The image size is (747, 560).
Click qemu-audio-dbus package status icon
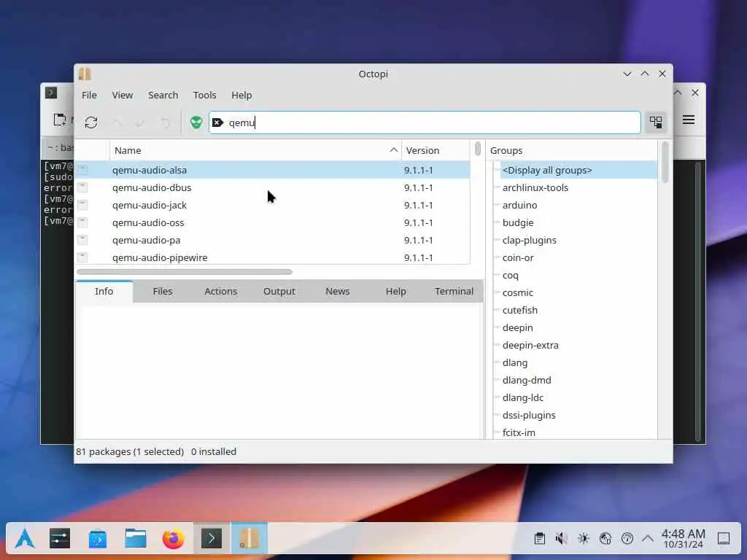82,187
